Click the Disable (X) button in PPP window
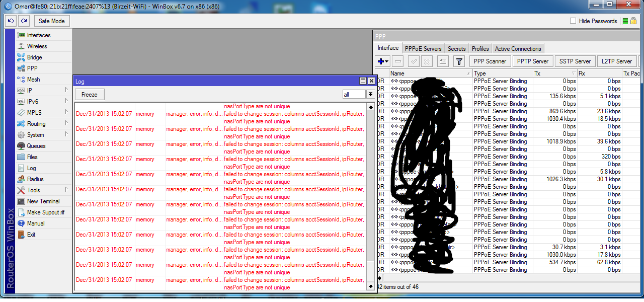This screenshot has width=644, height=302. 427,61
